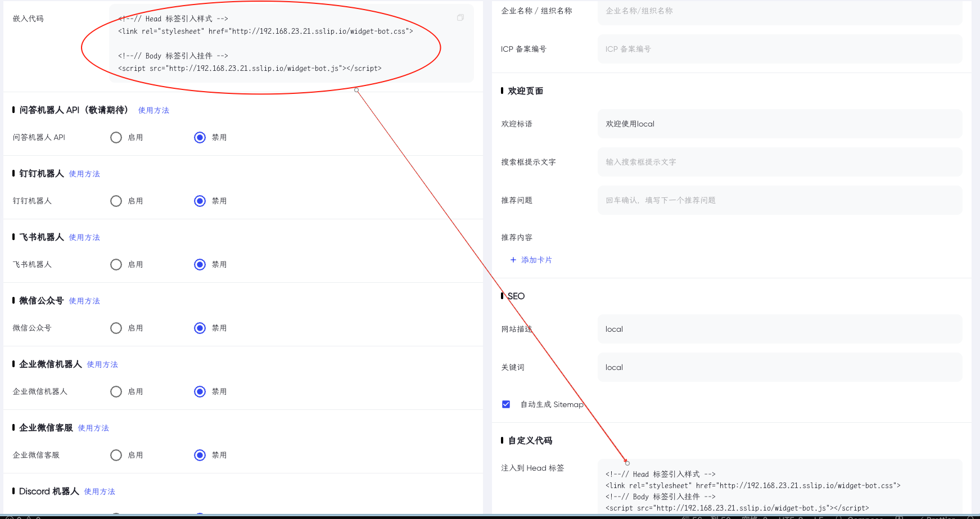Screen dimensions: 980x519
Task: Click the 注入到 Head 标签 code textarea
Action: tap(780, 487)
